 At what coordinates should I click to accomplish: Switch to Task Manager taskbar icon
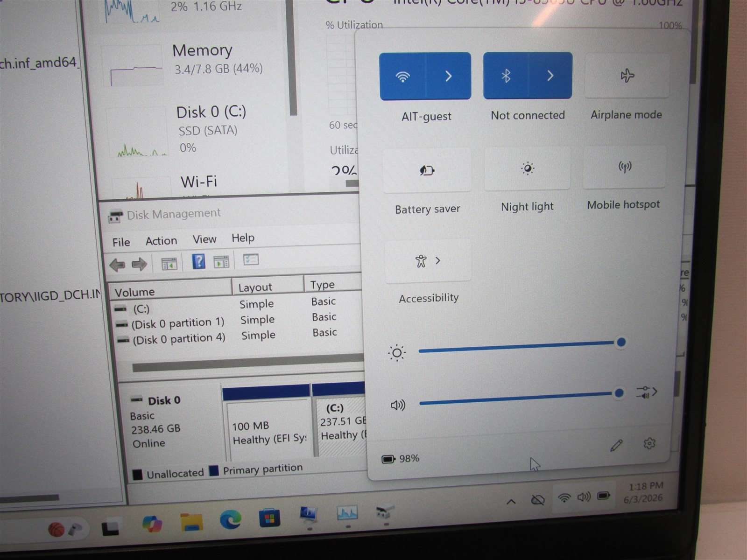click(347, 512)
